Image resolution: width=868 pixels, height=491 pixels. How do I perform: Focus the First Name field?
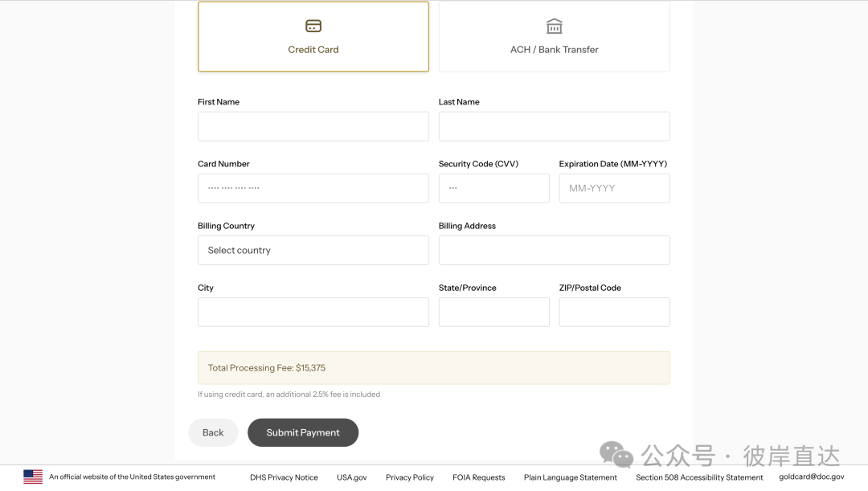point(313,126)
